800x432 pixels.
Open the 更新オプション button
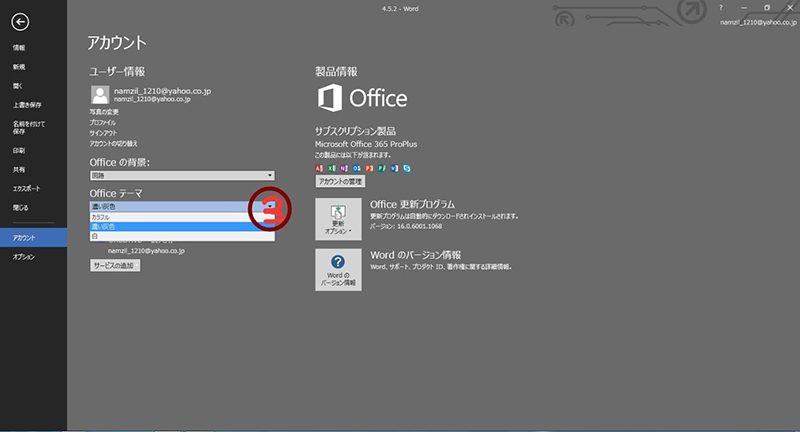click(x=338, y=219)
